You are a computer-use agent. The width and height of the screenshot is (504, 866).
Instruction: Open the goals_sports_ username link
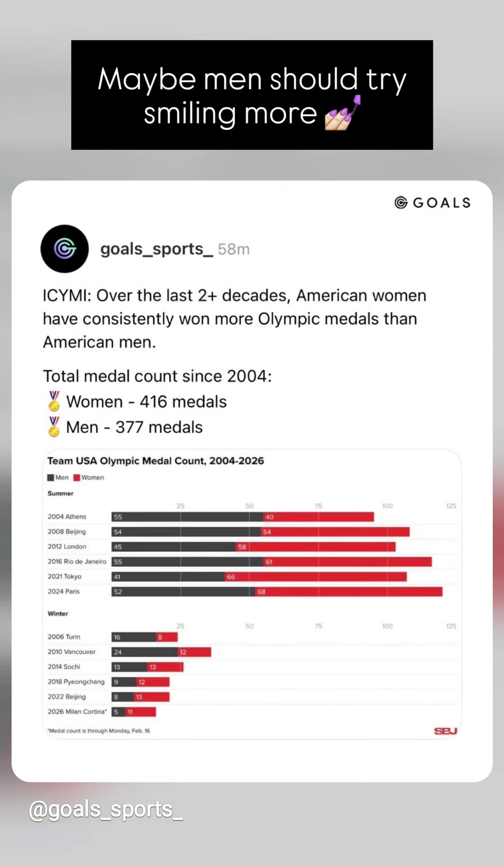point(156,249)
